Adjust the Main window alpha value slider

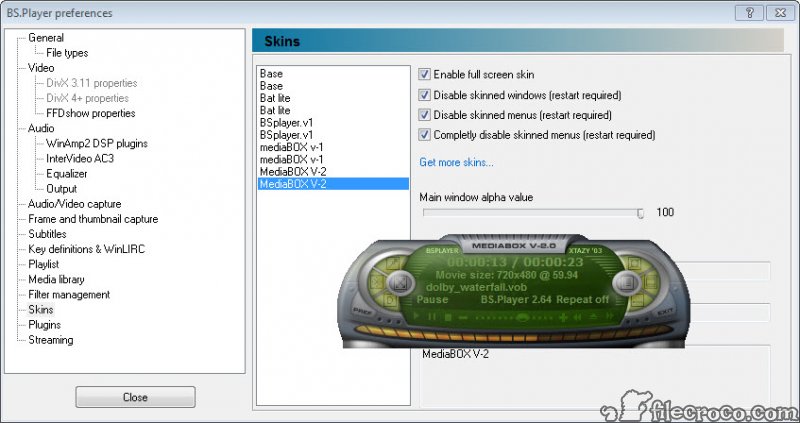click(x=640, y=213)
